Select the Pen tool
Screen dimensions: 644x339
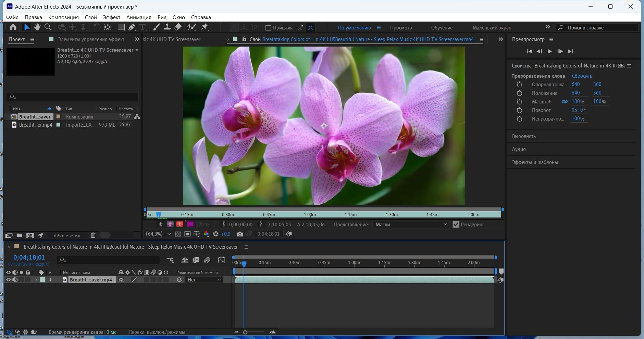(132, 27)
